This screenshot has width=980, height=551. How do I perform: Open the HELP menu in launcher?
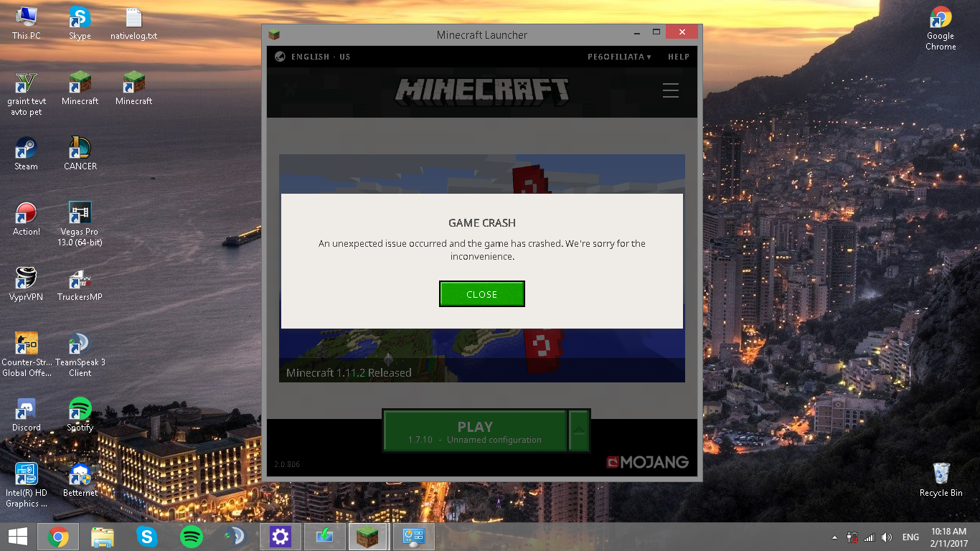(x=679, y=57)
